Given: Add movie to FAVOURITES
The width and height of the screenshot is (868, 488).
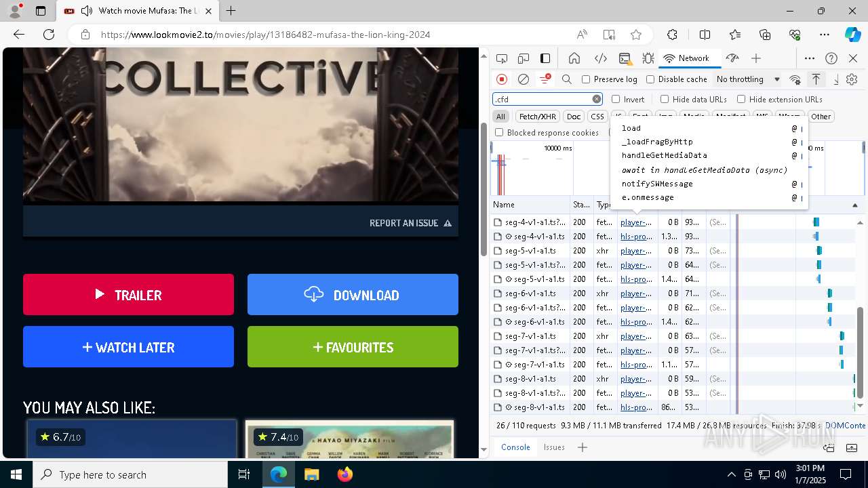Looking at the screenshot, I should [x=353, y=347].
